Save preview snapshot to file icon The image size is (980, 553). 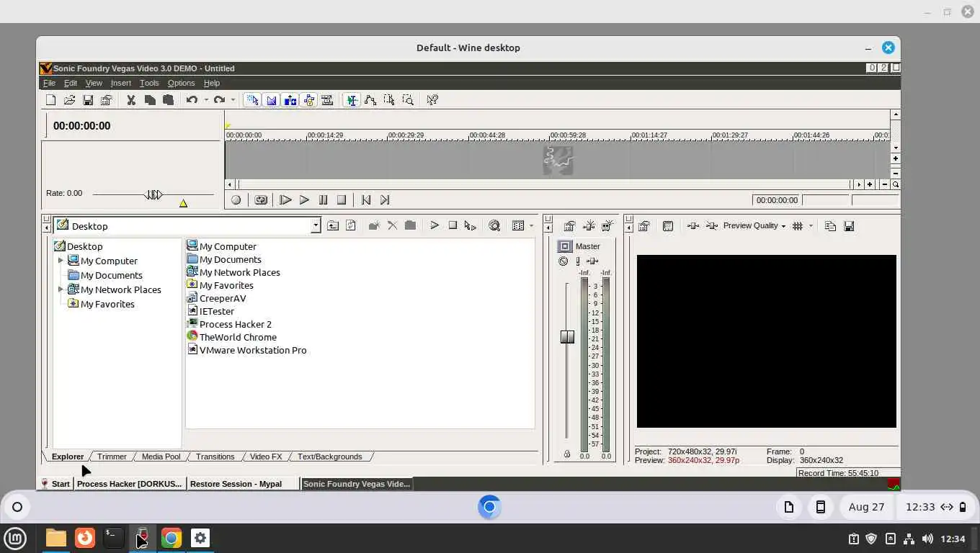[x=849, y=226]
